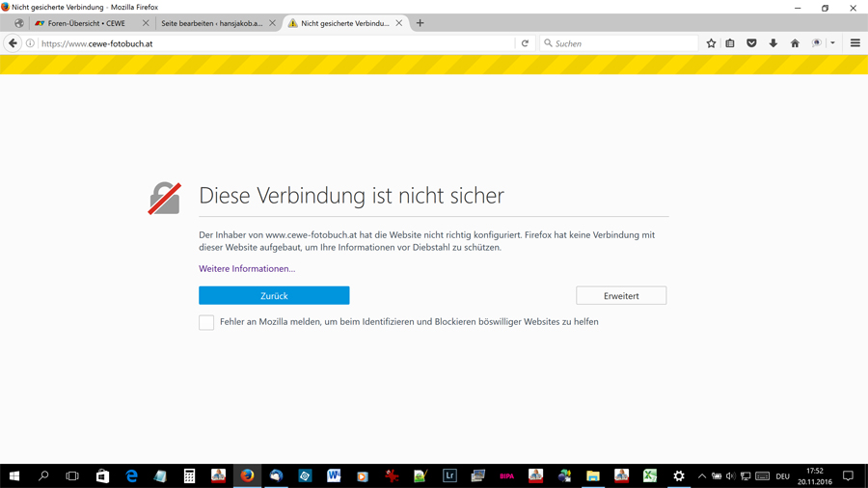Viewport: 868px width, 488px height.
Task: Open Microsoft Word from the taskbar
Action: pos(334,475)
